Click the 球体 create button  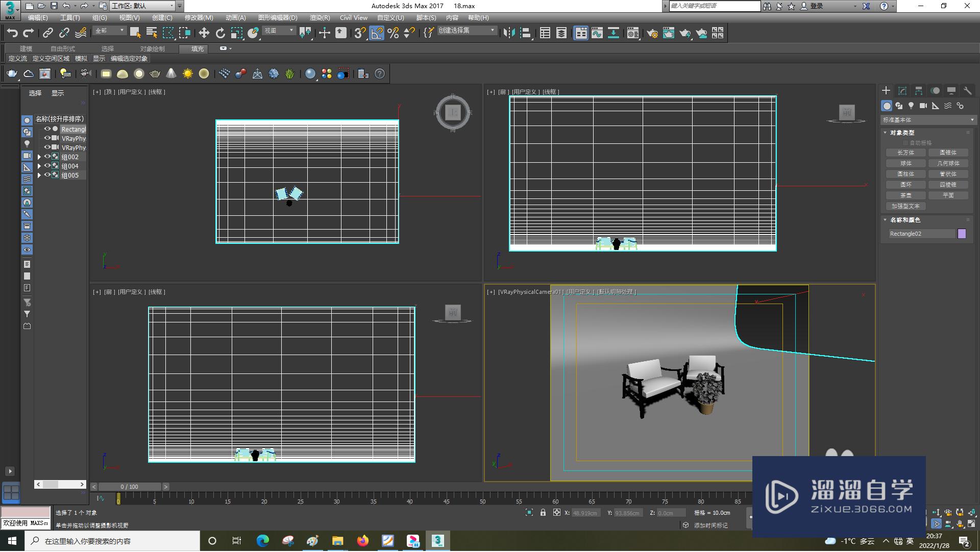[905, 163]
